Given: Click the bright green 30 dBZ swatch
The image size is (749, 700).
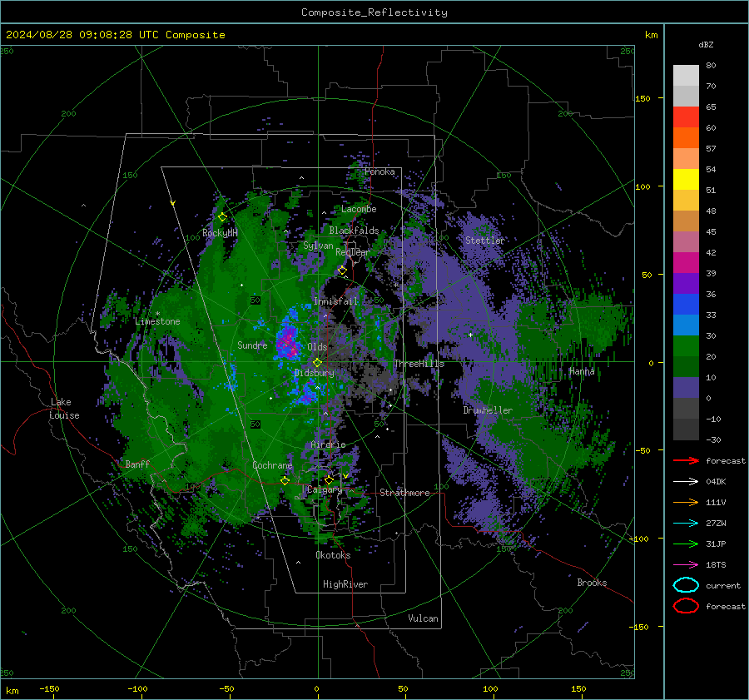Looking at the screenshot, I should click(686, 346).
